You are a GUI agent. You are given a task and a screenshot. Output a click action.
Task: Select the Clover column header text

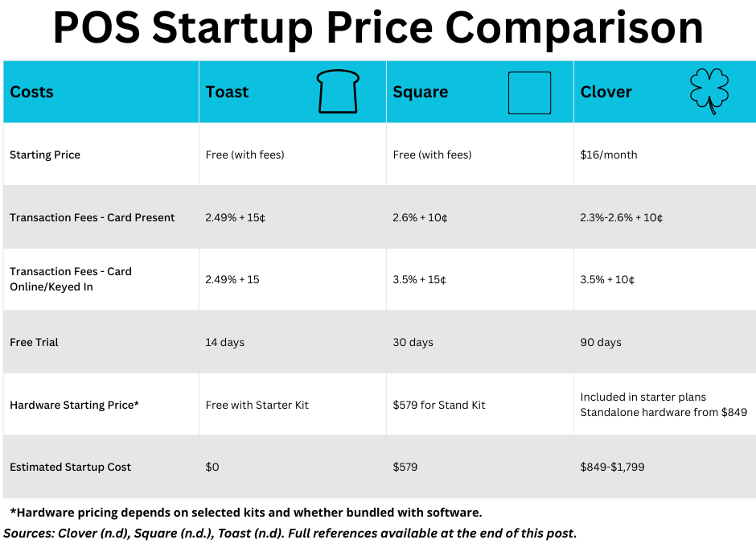pyautogui.click(x=606, y=93)
